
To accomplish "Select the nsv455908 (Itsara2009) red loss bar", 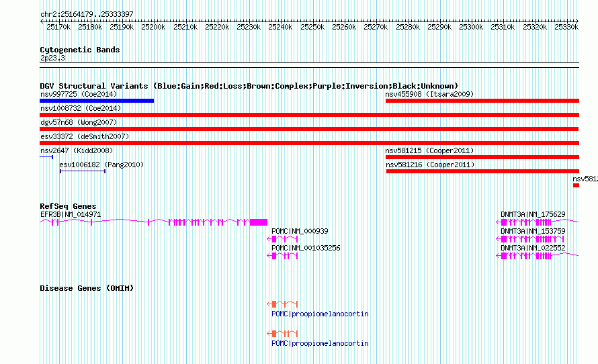I will tap(482, 101).
